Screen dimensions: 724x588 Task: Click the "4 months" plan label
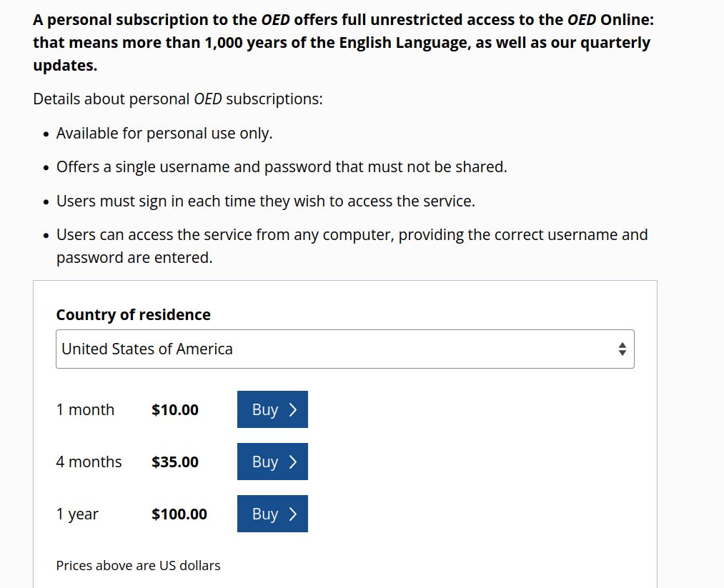click(x=89, y=462)
